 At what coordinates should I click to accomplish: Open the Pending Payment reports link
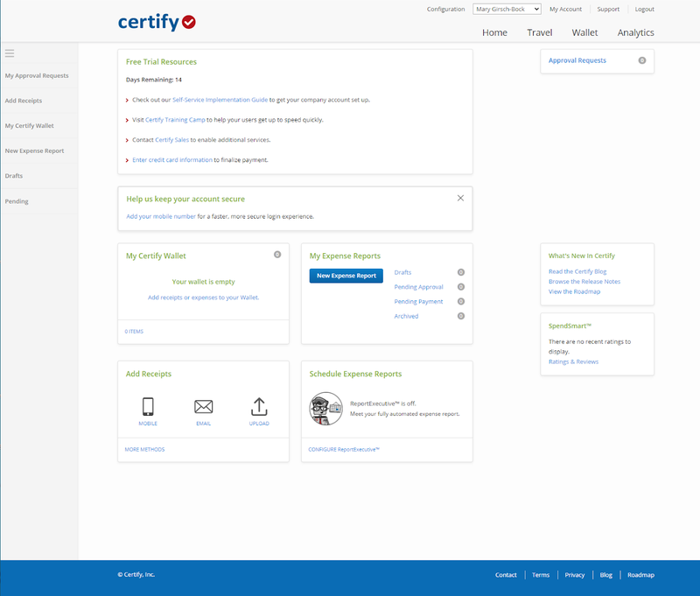pyautogui.click(x=418, y=302)
